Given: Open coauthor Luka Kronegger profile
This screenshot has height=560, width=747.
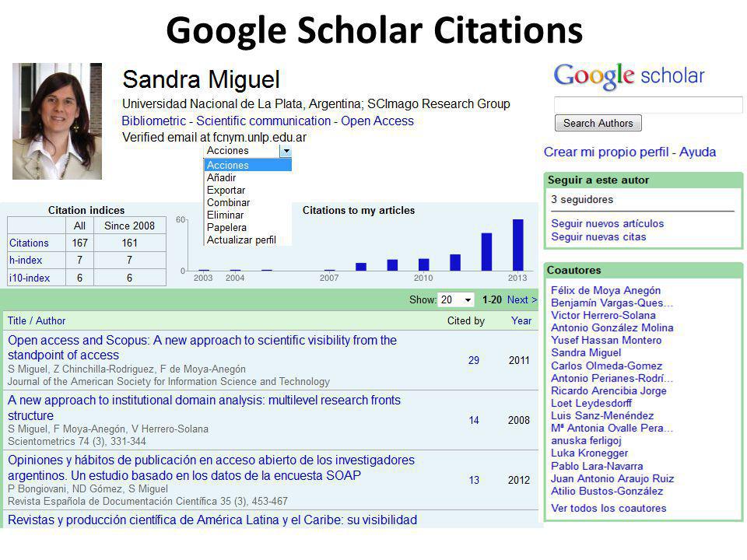Looking at the screenshot, I should (x=589, y=453).
